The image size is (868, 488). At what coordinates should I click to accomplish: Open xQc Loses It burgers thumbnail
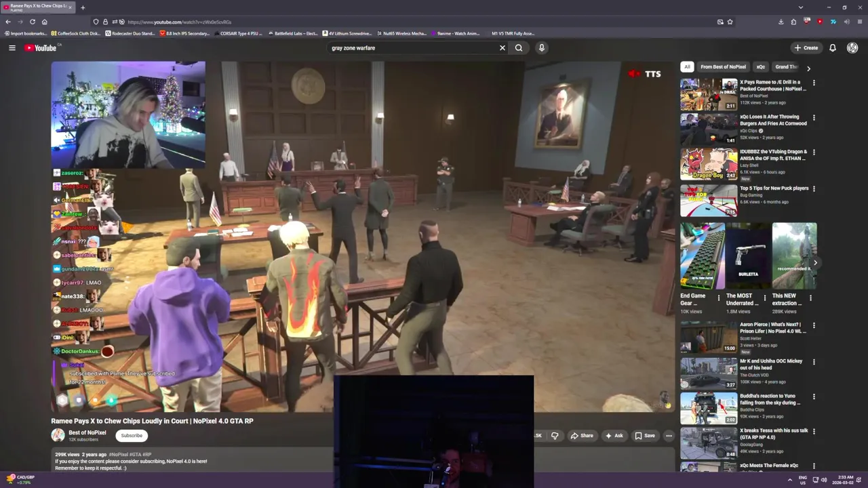tap(709, 129)
